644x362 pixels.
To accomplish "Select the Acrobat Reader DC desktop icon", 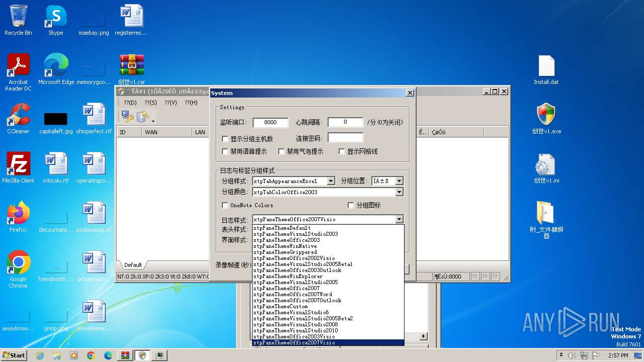I will [x=18, y=72].
